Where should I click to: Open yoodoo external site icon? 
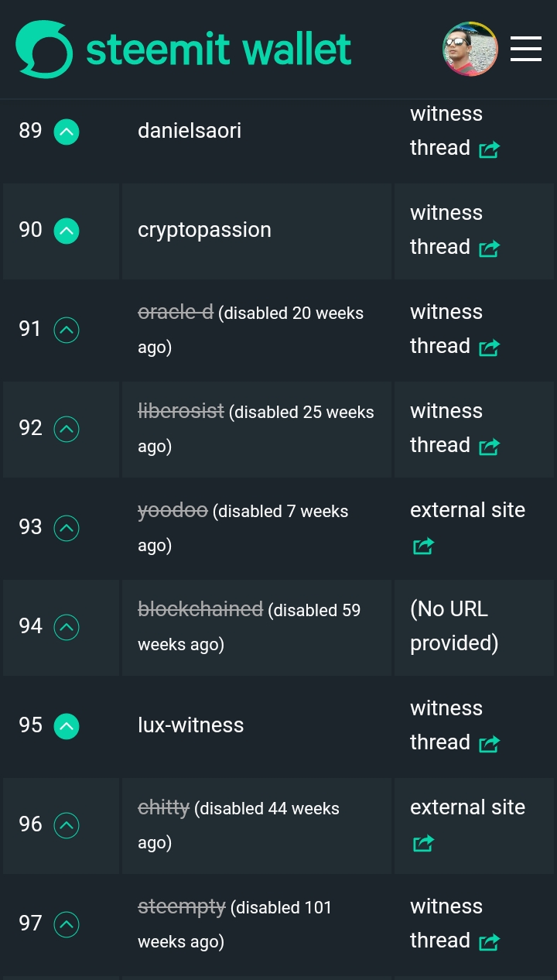423,546
